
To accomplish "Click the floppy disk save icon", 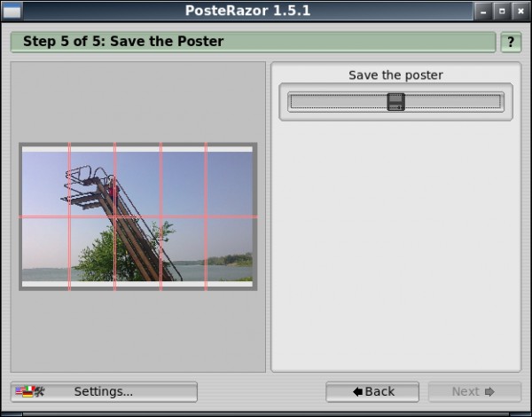I will tap(395, 102).
